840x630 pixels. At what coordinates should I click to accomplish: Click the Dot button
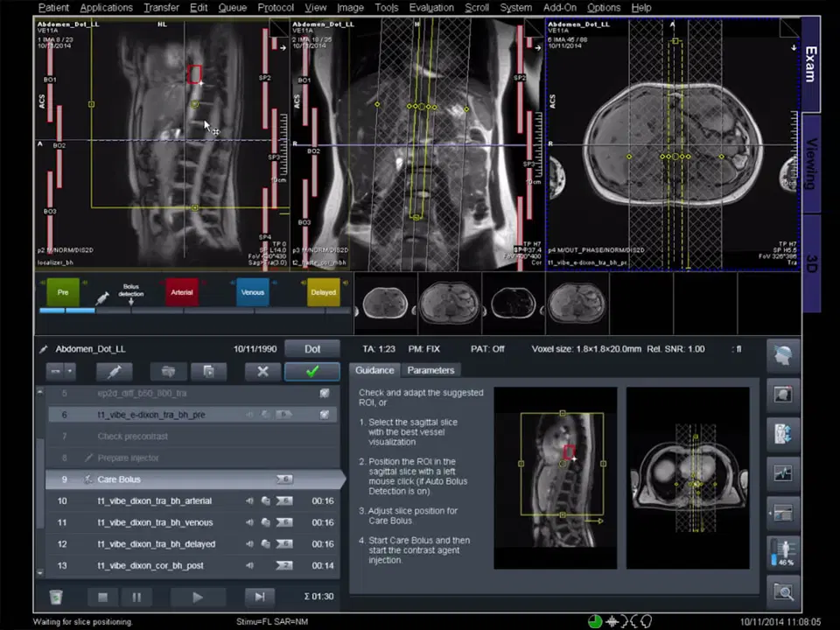(311, 349)
